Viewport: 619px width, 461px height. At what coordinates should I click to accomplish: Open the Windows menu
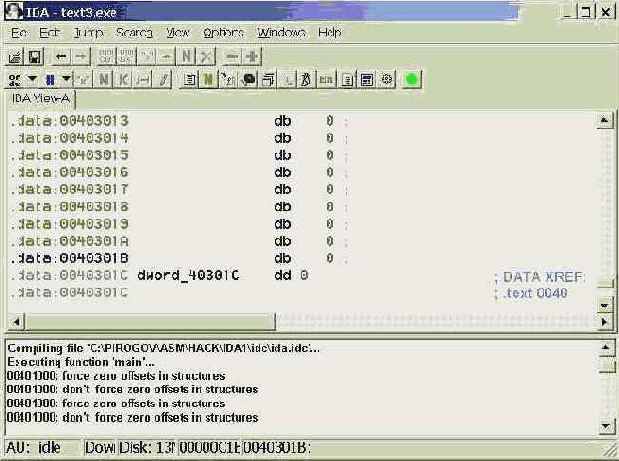[x=281, y=32]
